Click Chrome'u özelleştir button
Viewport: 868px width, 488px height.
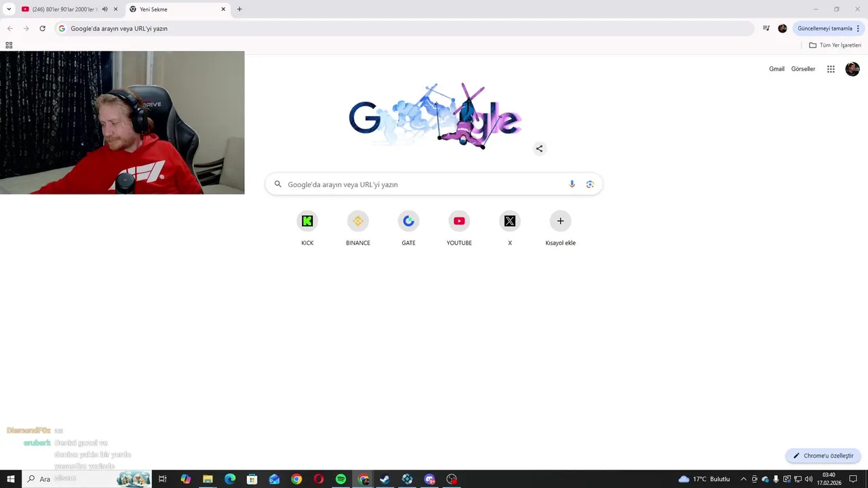(x=823, y=456)
